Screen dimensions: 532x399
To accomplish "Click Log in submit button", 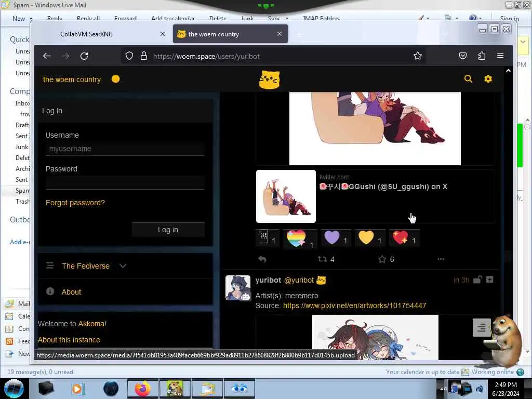I will click(x=168, y=230).
